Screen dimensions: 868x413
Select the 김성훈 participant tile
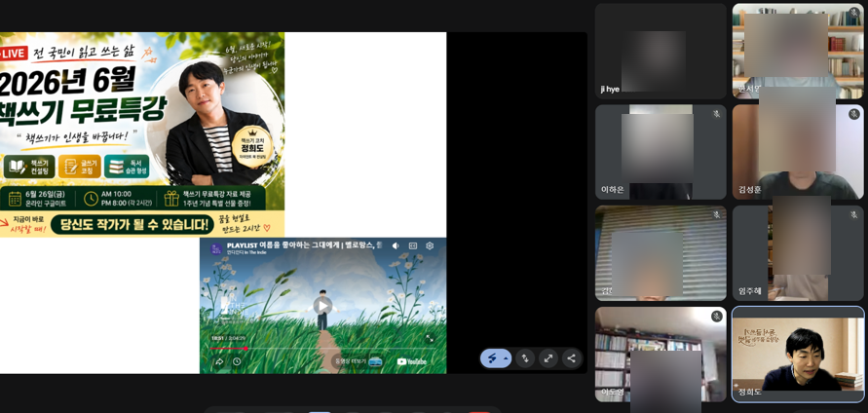point(798,152)
